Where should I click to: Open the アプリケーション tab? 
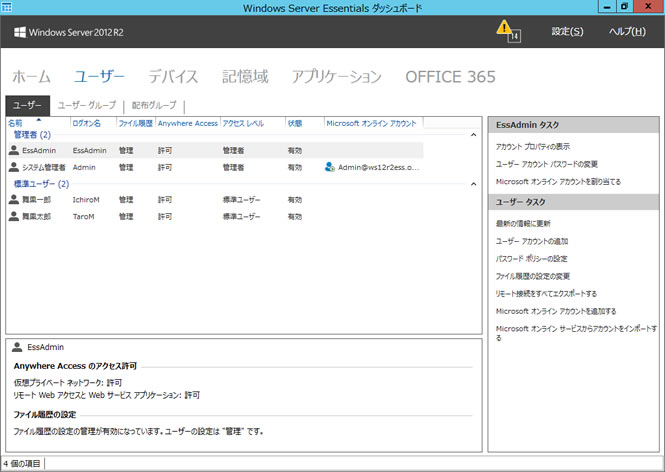[x=337, y=77]
